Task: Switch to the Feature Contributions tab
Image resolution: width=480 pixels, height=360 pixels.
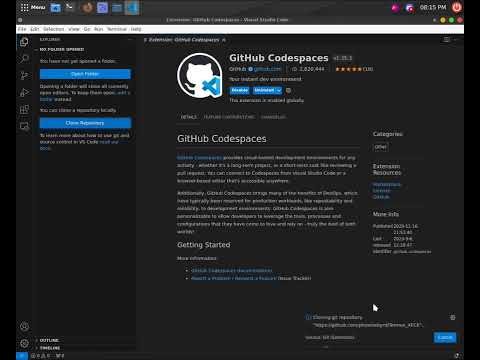Action: [229, 117]
